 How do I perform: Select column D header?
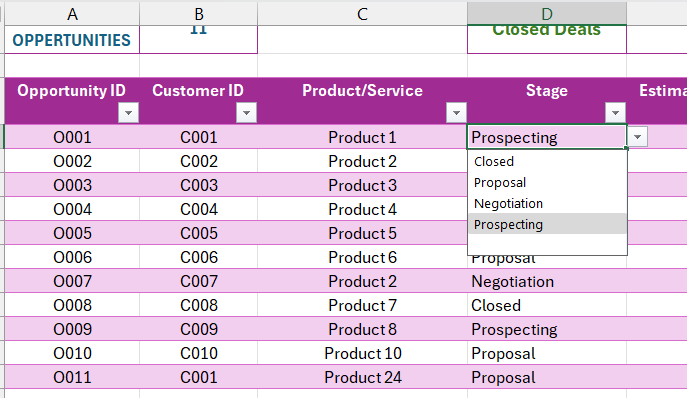(x=547, y=14)
